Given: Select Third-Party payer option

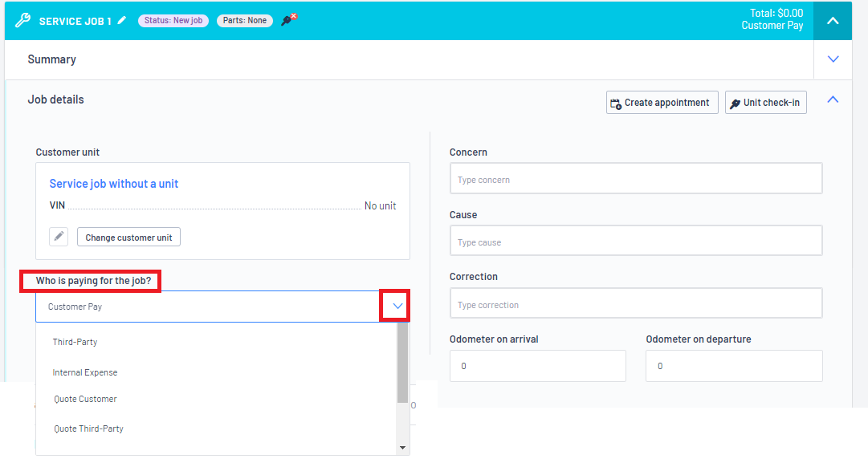Looking at the screenshot, I should click(x=75, y=342).
